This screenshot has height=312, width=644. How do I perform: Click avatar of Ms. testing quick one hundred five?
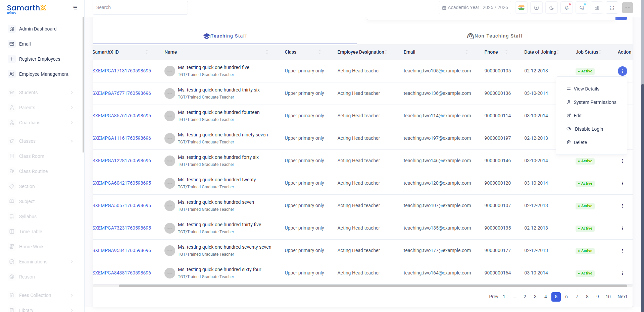click(x=170, y=71)
